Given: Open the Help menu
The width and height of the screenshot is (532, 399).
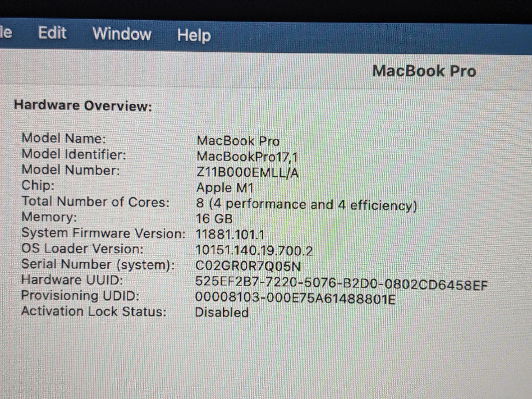Looking at the screenshot, I should pos(194,35).
